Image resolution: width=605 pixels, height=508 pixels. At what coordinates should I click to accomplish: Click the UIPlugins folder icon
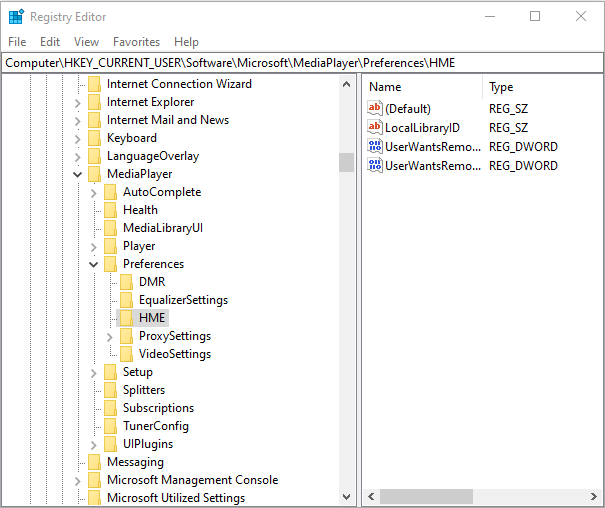click(x=110, y=444)
